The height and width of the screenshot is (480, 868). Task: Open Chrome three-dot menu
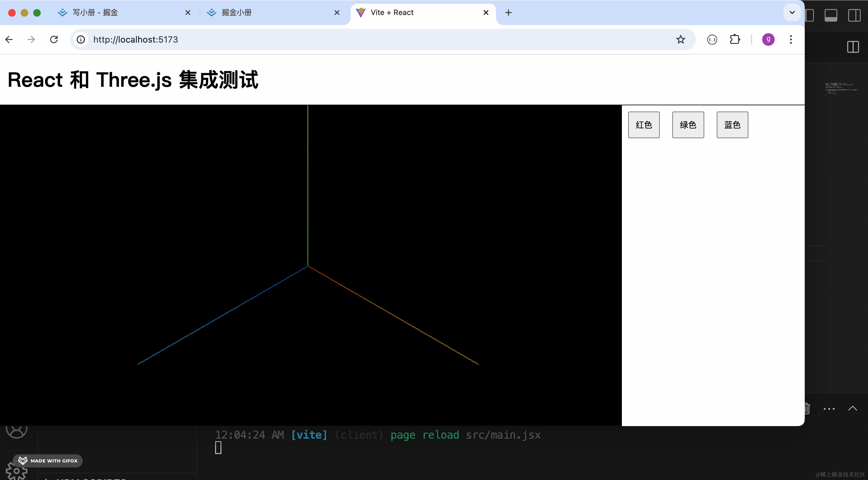(x=791, y=39)
